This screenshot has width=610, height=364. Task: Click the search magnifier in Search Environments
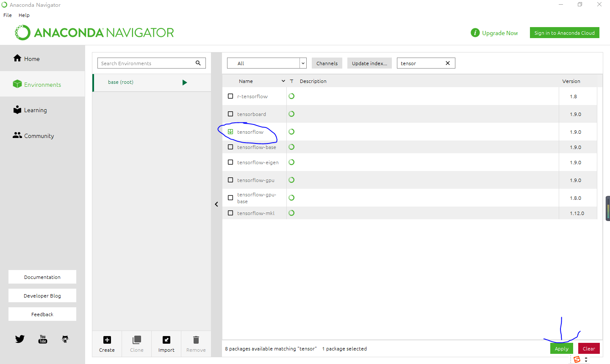[198, 63]
